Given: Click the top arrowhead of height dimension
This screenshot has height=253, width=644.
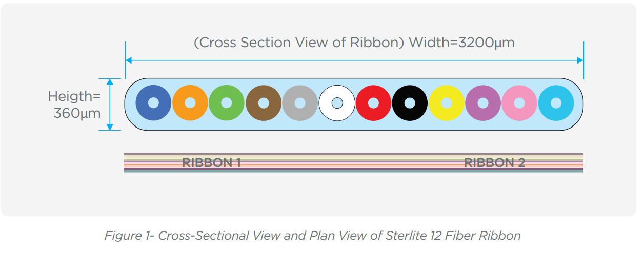Looking at the screenshot, I should click(x=109, y=82).
